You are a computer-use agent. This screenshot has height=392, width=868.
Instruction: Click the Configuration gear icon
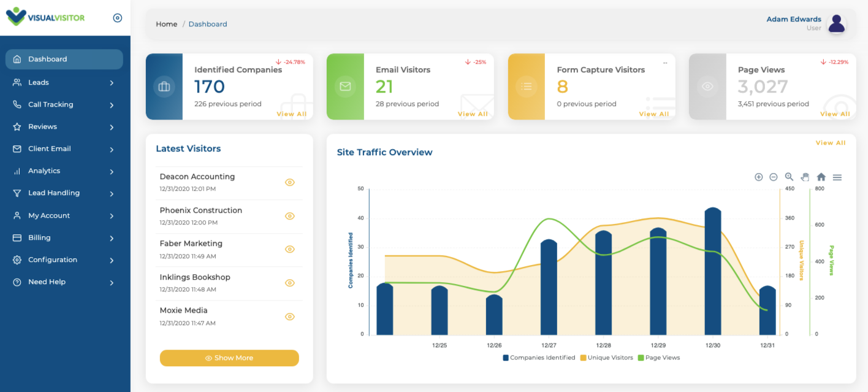tap(17, 260)
